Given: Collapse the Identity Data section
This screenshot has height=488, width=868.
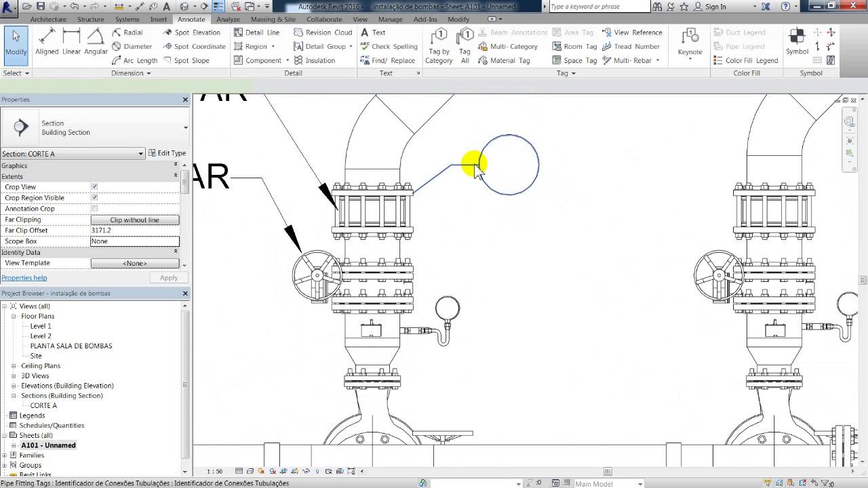Looking at the screenshot, I should point(176,252).
